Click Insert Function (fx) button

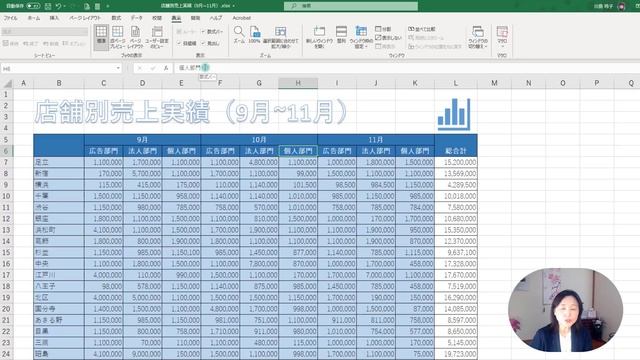166,68
